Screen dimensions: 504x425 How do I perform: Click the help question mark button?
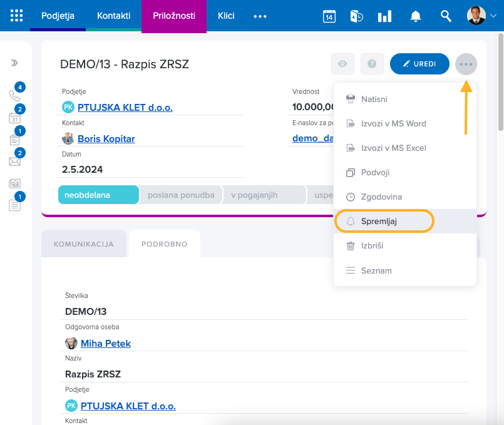tap(372, 64)
